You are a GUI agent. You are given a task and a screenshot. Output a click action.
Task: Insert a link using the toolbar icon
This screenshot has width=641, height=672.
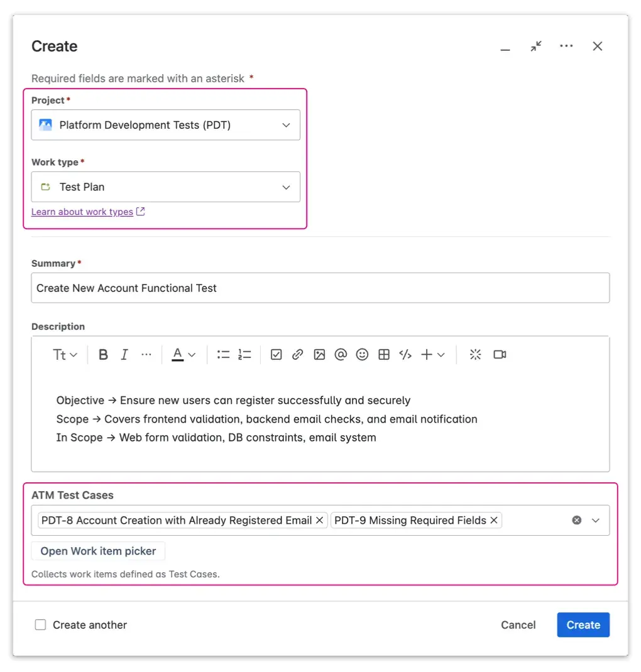click(x=297, y=354)
